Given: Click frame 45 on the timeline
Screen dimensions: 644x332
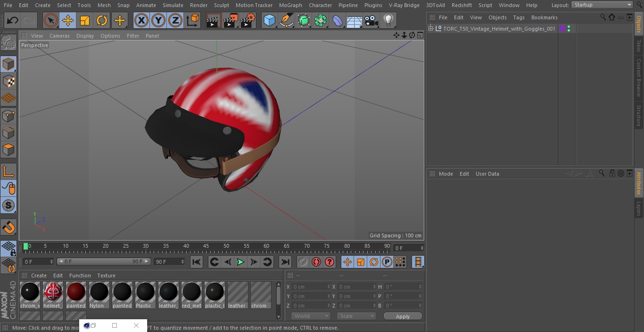Looking at the screenshot, I should (x=206, y=246).
